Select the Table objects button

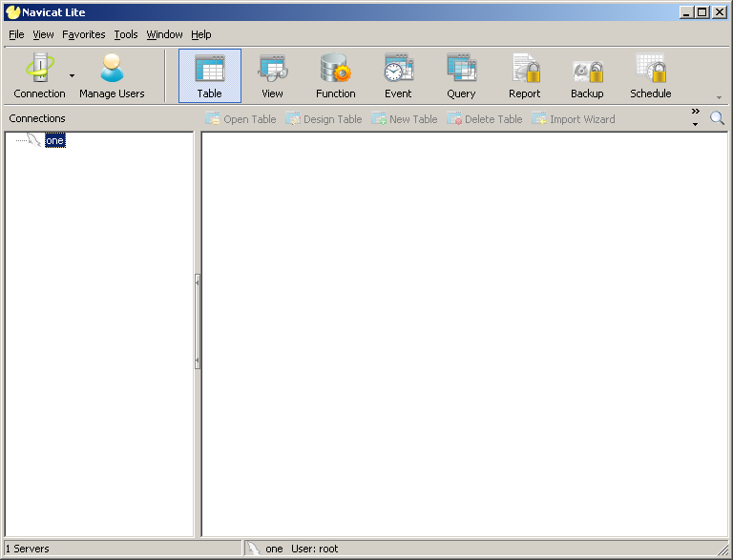pos(210,75)
